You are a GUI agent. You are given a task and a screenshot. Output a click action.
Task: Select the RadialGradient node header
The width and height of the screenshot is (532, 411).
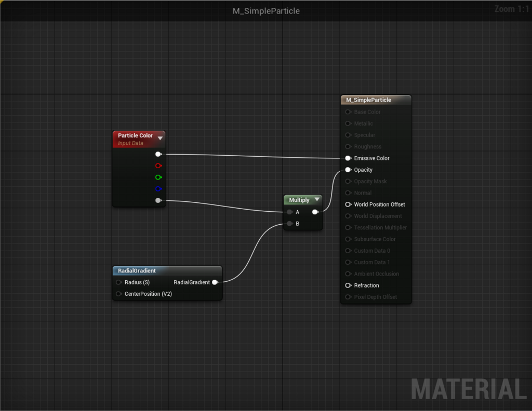[x=167, y=270]
